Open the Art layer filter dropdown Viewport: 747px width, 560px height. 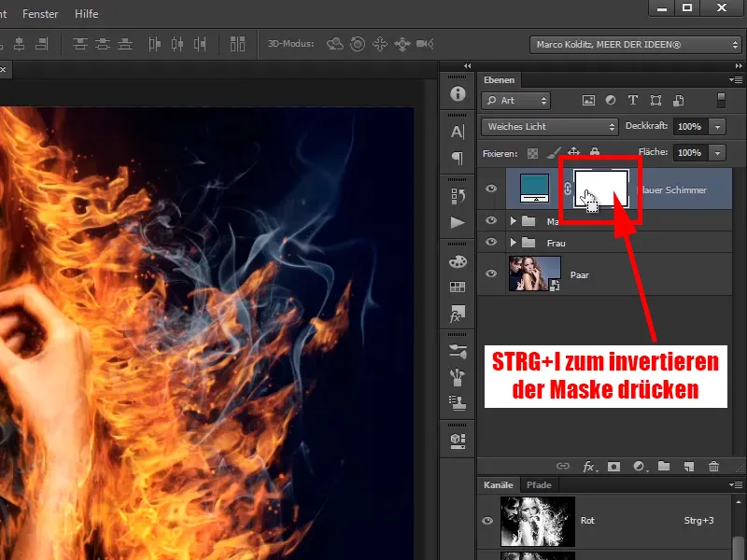coord(516,101)
